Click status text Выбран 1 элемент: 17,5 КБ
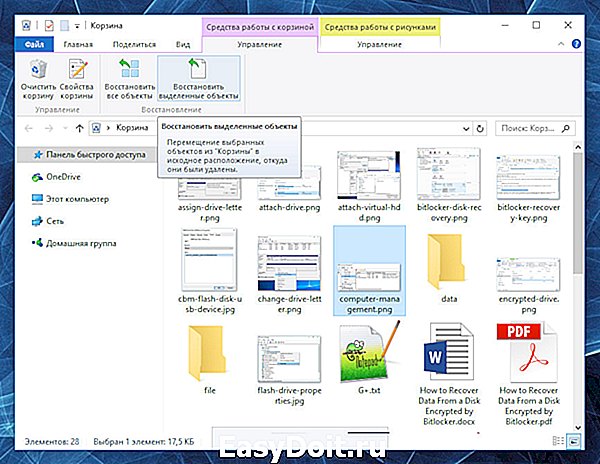The width and height of the screenshot is (600, 464). 144,441
